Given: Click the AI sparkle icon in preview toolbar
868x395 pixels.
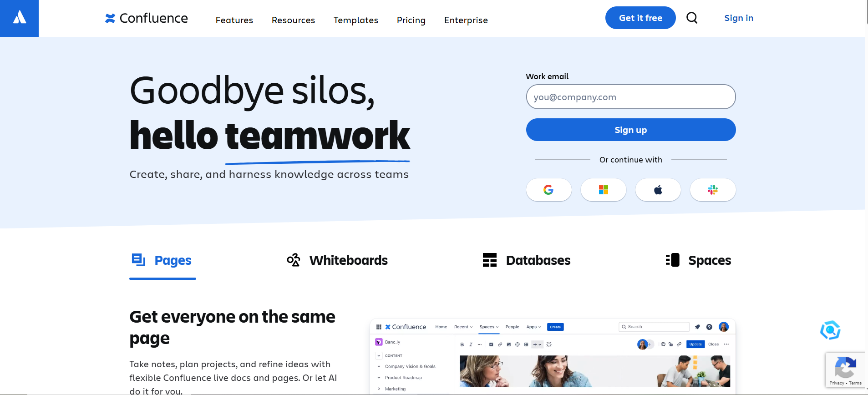Looking at the screenshot, I should click(x=549, y=344).
